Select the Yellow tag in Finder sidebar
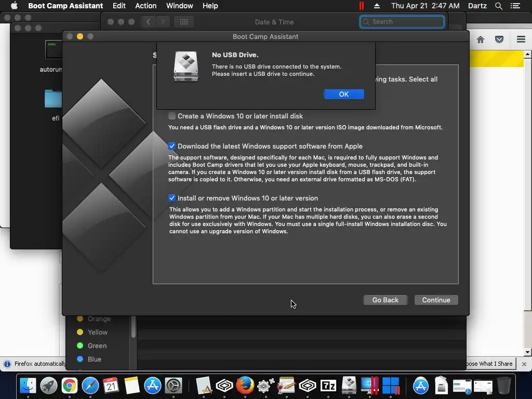The image size is (532, 399). coord(92,332)
